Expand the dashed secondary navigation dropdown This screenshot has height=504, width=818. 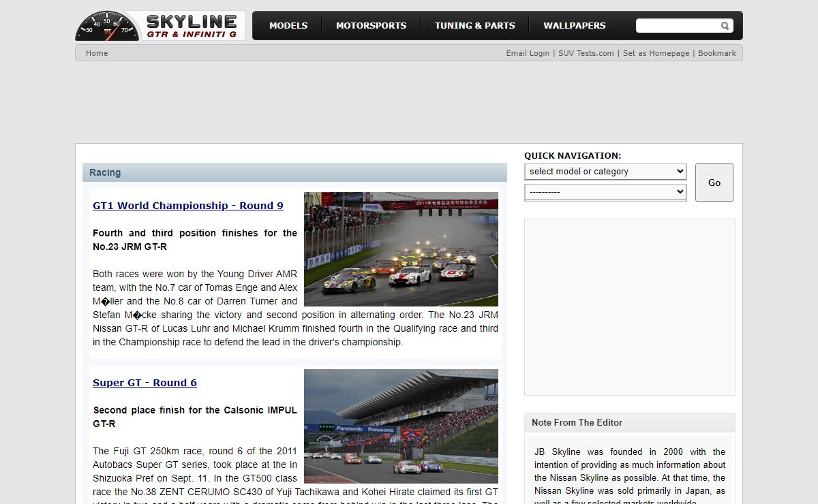(605, 192)
